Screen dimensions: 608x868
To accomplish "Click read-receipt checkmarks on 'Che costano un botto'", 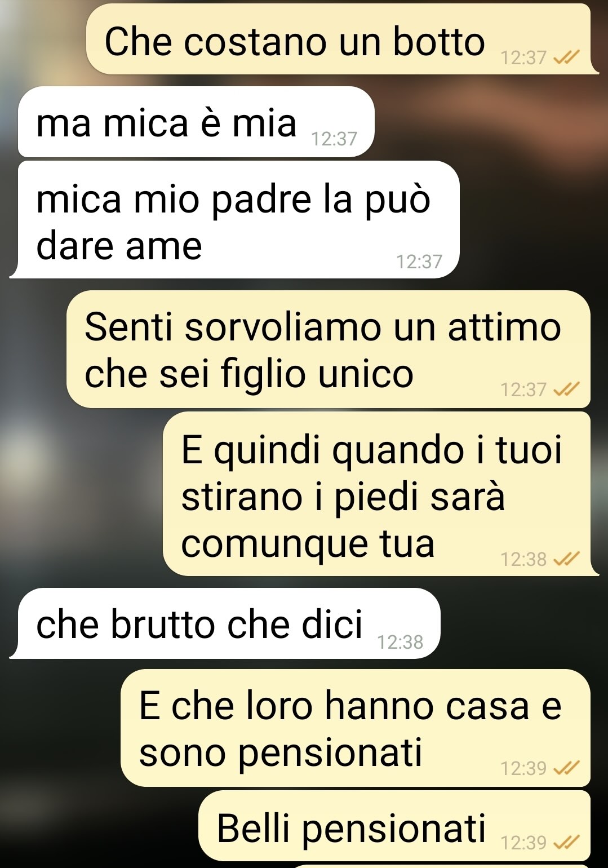I will (566, 57).
